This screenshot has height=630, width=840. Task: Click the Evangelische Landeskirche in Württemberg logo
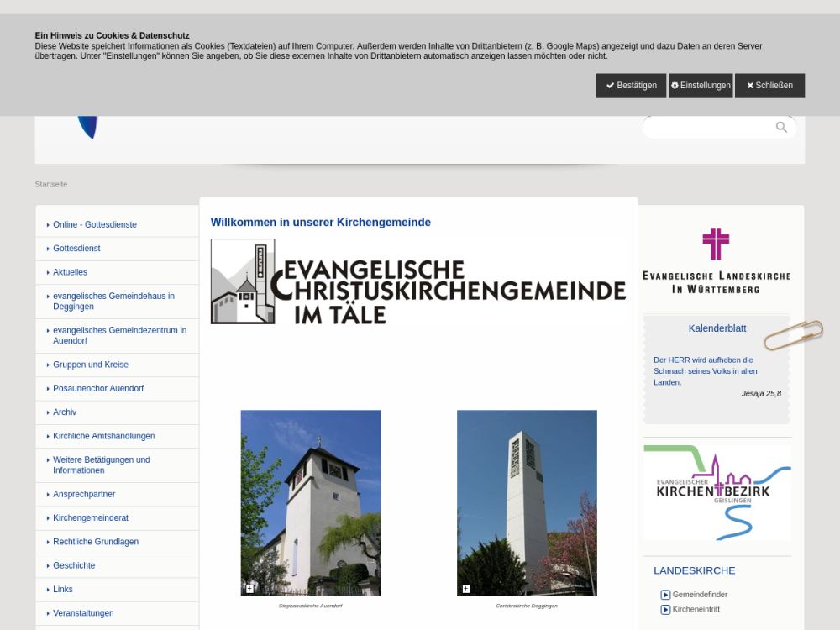tap(716, 260)
